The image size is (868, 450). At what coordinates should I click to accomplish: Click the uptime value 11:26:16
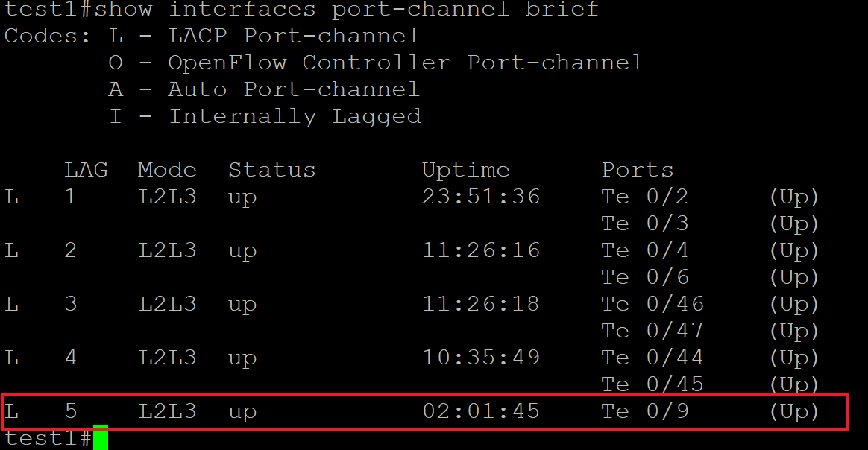481,250
